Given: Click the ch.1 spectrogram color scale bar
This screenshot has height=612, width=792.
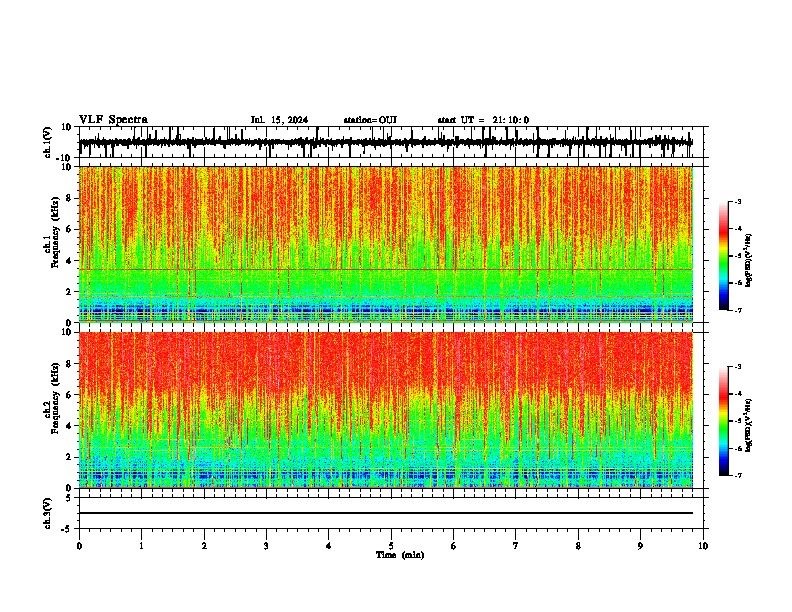Looking at the screenshot, I should 723,256.
